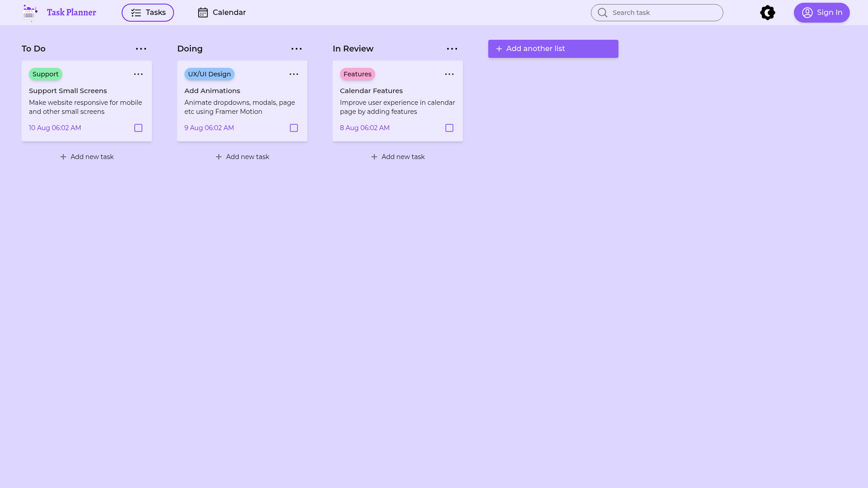Select the To Do list heading

pyautogui.click(x=33, y=49)
